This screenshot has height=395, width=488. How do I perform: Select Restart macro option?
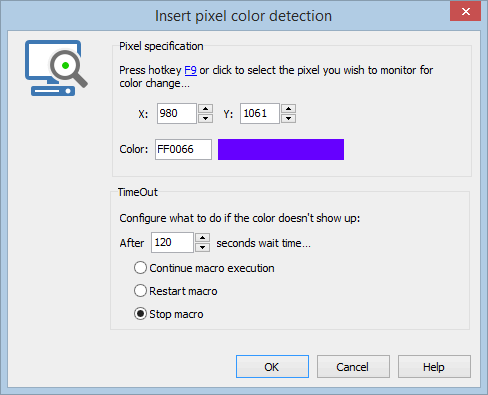click(x=175, y=291)
